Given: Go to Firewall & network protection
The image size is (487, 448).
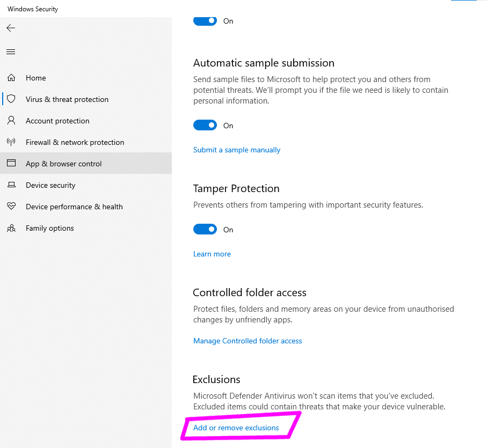Looking at the screenshot, I should click(75, 142).
